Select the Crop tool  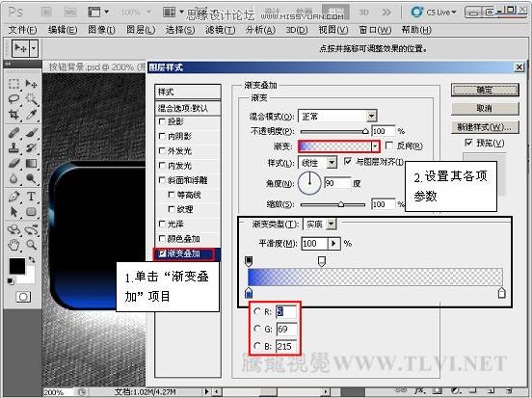(x=13, y=115)
